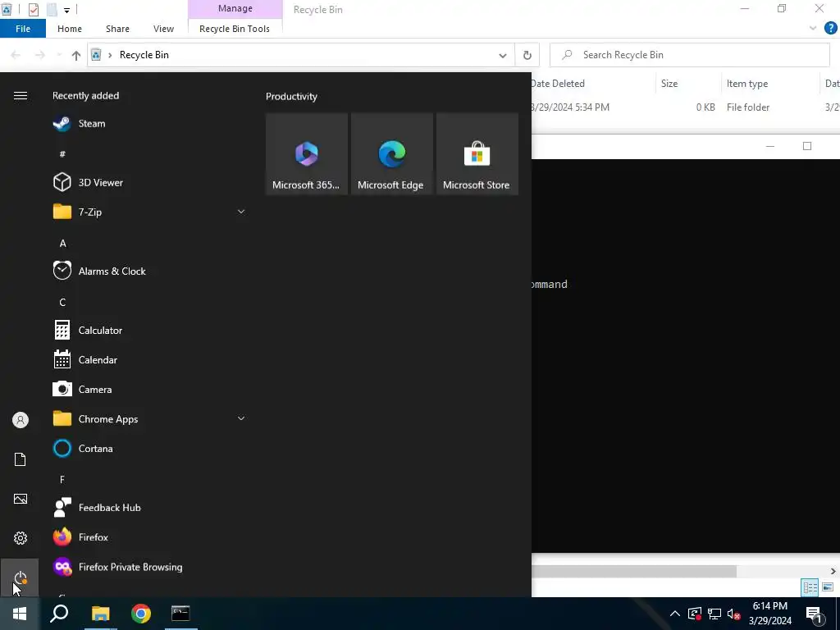Image resolution: width=840 pixels, height=630 pixels.
Task: Switch Explorer to details view
Action: point(810,587)
